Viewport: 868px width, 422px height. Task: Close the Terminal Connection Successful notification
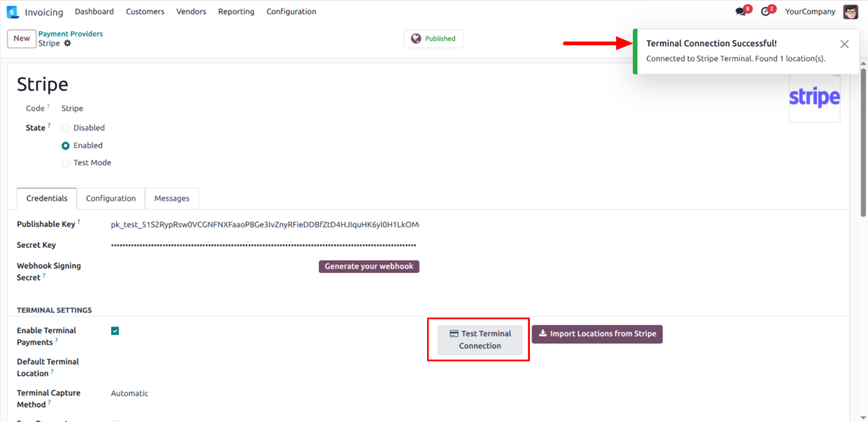pyautogui.click(x=844, y=44)
